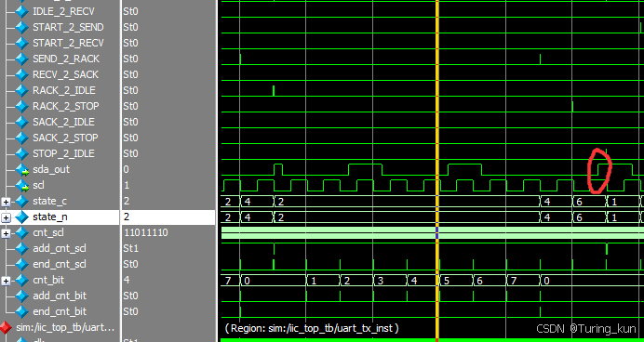Click the RECV_2_SACK signal diamond icon

(x=21, y=74)
